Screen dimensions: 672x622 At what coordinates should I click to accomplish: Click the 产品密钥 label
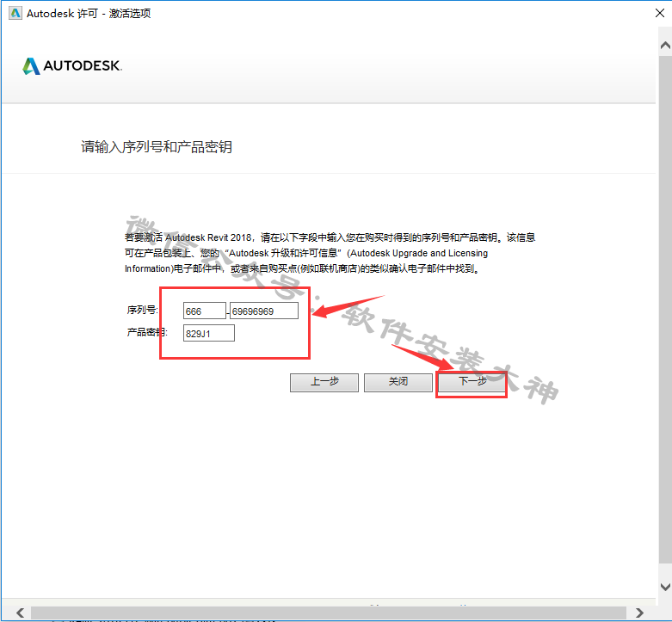[147, 332]
